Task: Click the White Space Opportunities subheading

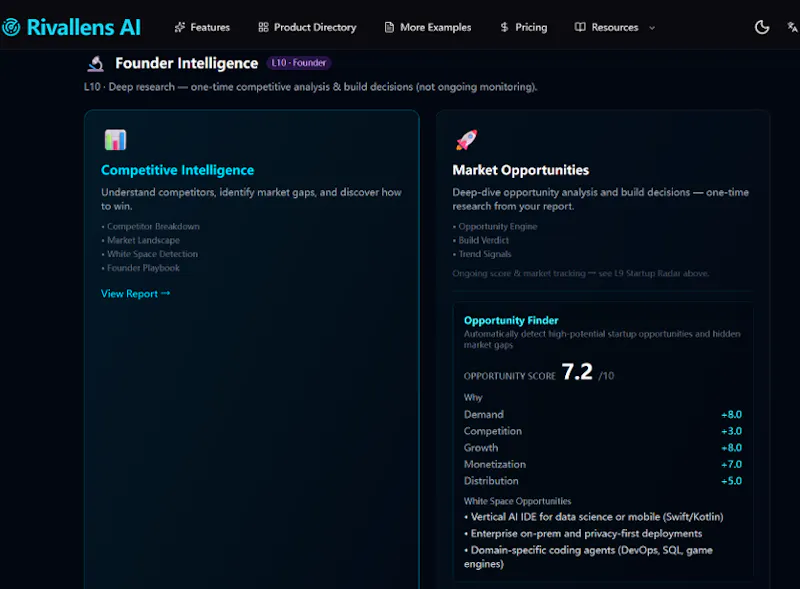Action: (x=517, y=501)
